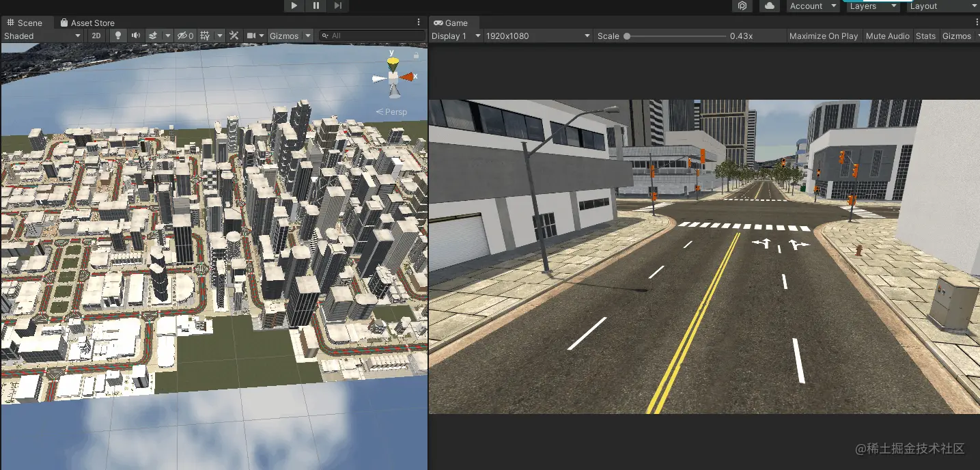Open the Layers dropdown
980x470 pixels.
873,5
